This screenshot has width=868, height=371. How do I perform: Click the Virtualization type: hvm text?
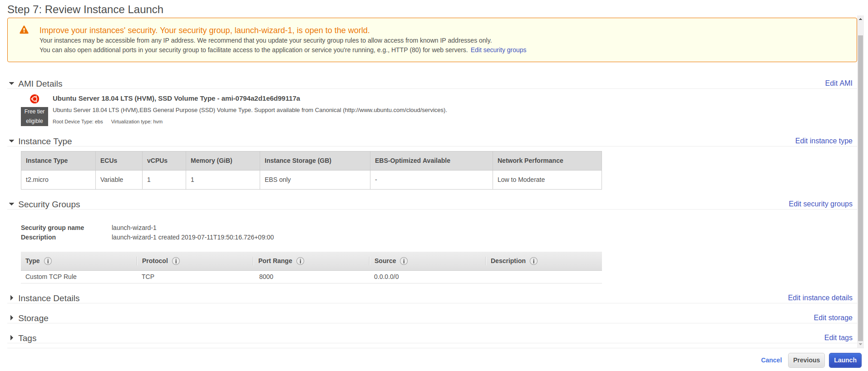coord(137,122)
